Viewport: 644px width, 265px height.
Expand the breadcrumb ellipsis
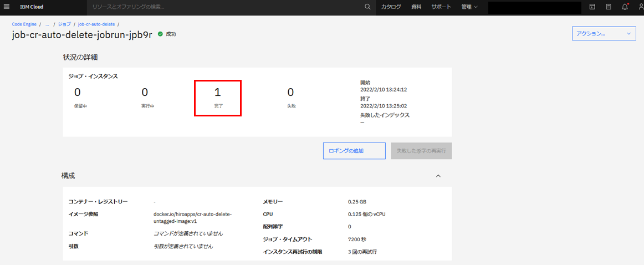click(x=47, y=24)
